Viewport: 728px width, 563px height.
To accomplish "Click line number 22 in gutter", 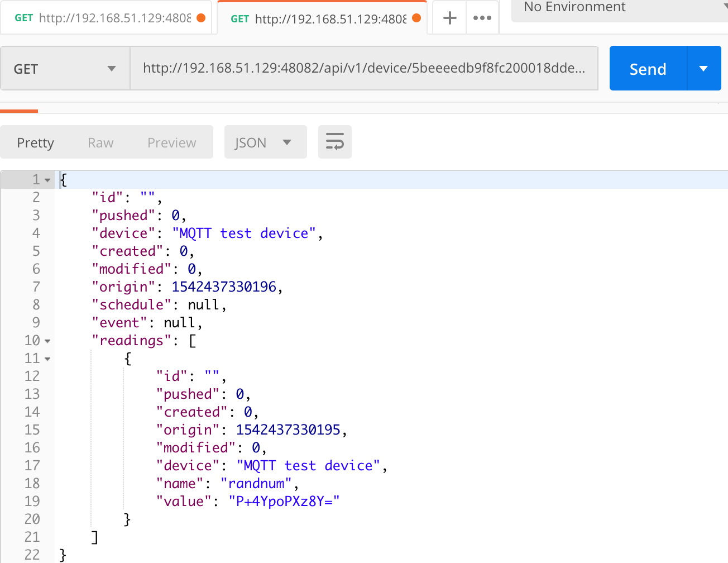I will coord(32,555).
